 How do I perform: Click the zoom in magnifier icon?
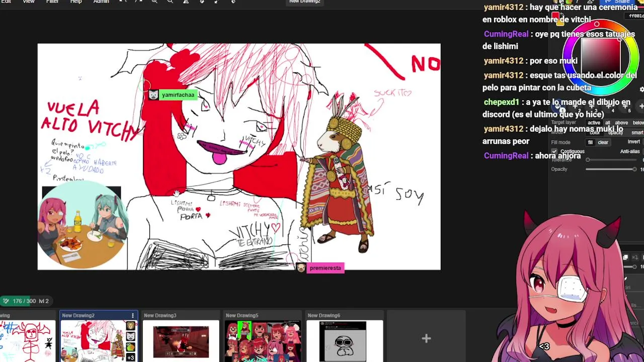(154, 2)
